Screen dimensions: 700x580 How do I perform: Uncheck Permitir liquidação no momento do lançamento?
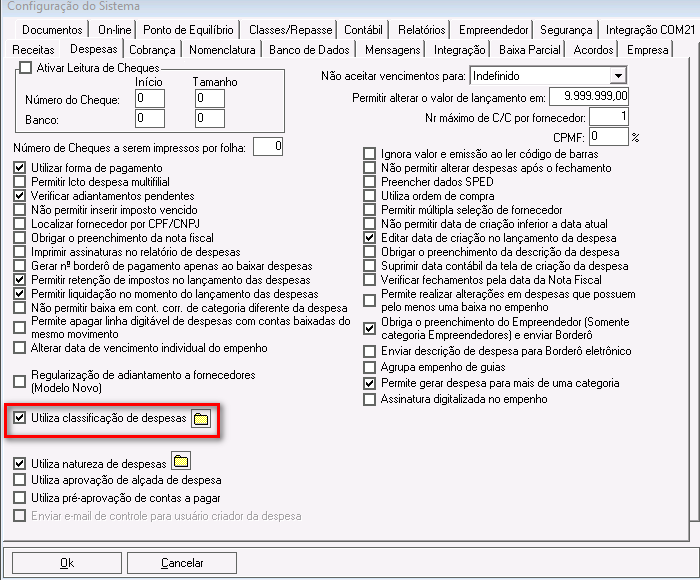pos(20,294)
